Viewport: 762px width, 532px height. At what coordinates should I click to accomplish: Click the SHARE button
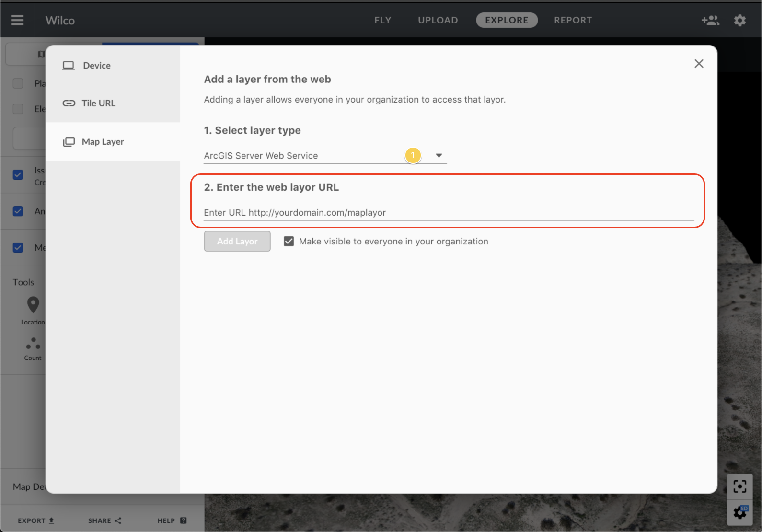(104, 520)
